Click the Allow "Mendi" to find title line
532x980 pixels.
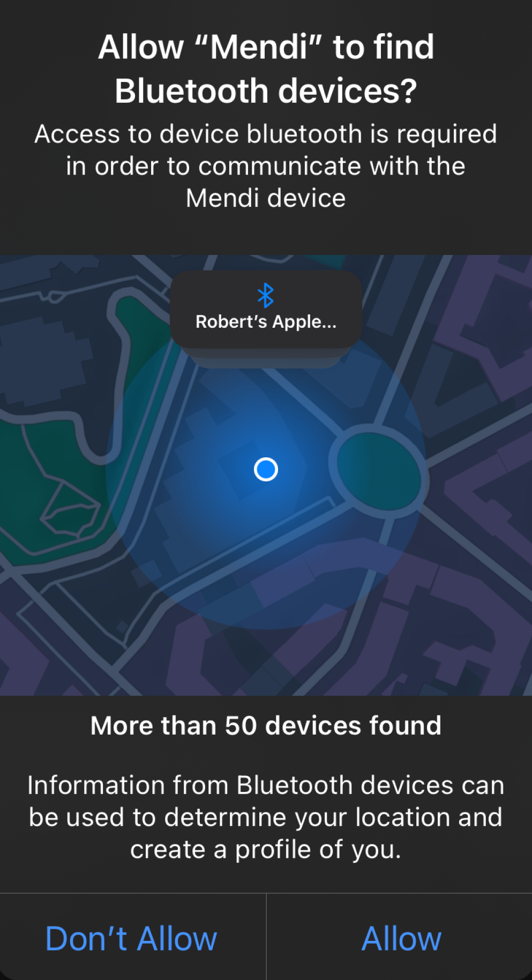click(x=266, y=47)
